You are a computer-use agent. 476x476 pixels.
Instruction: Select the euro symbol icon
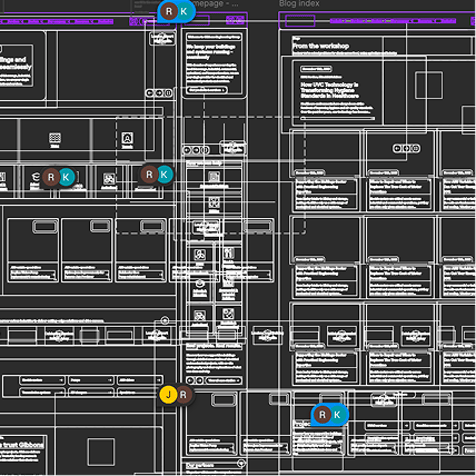tap(35, 176)
